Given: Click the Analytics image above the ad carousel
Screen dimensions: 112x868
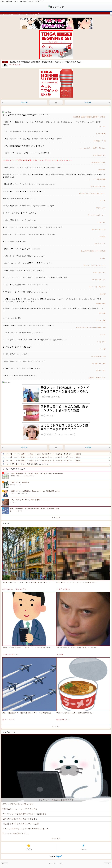Looking at the screenshot, I should (7, 382).
